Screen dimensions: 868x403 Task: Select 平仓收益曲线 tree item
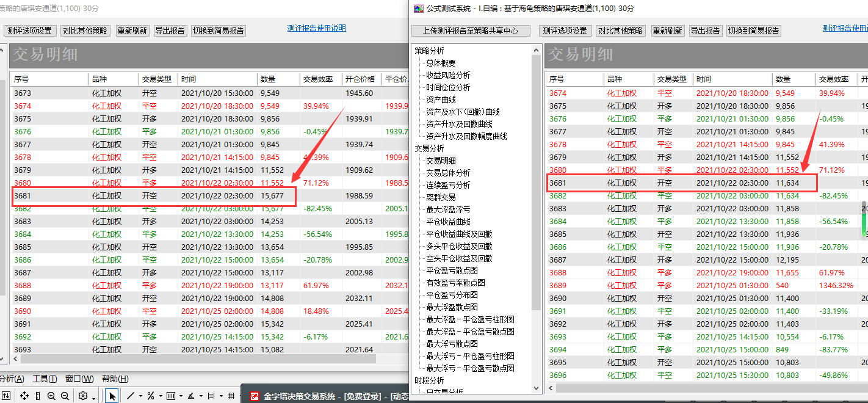point(448,222)
